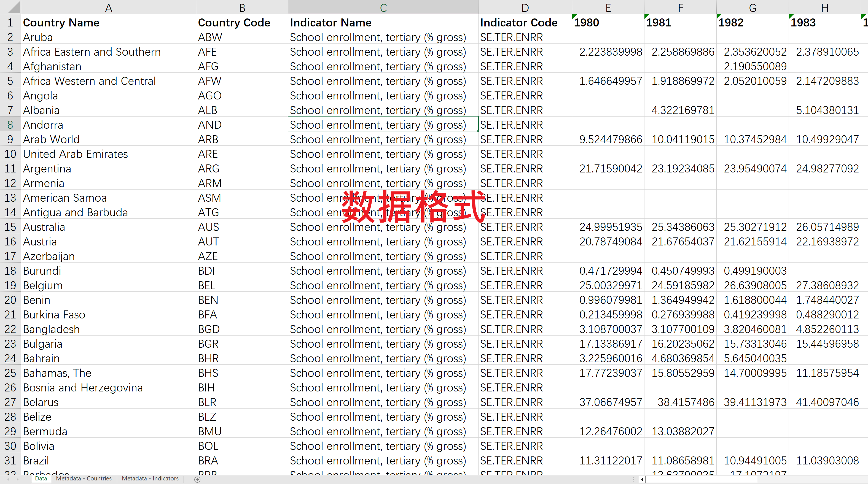Click the tab bar resize handle dots
This screenshot has height=484, width=868.
pos(633,479)
